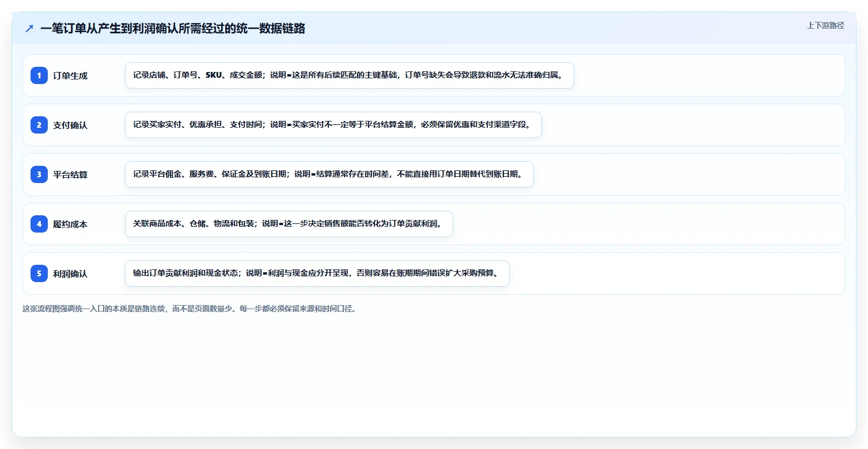Click the 上下游路径 label in the header
This screenshot has width=868, height=449.
click(825, 25)
